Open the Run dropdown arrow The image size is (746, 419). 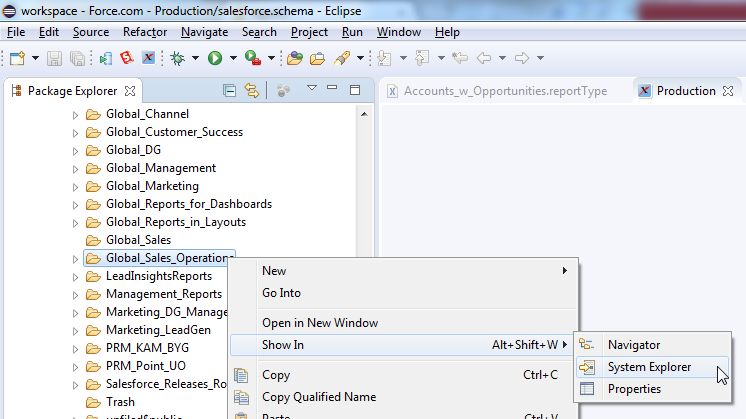click(x=233, y=58)
